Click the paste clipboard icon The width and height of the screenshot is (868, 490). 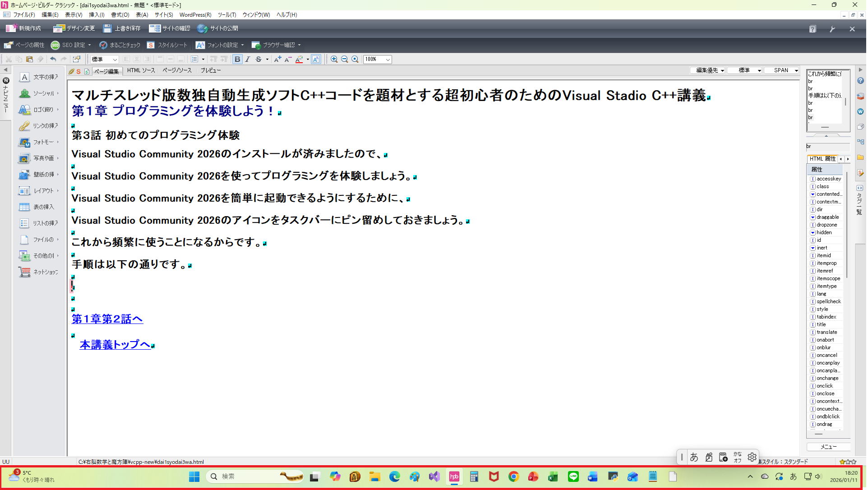coord(29,60)
